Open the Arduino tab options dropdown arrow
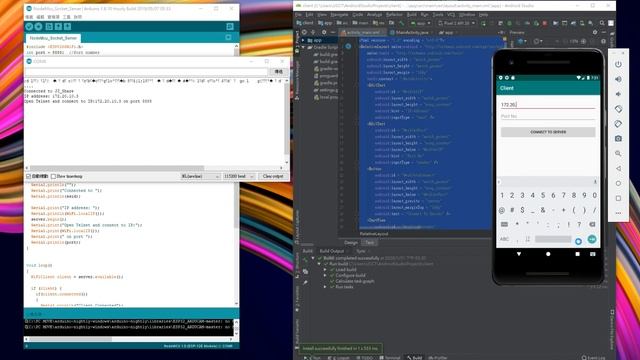The height and width of the screenshot is (360, 640). (228, 38)
